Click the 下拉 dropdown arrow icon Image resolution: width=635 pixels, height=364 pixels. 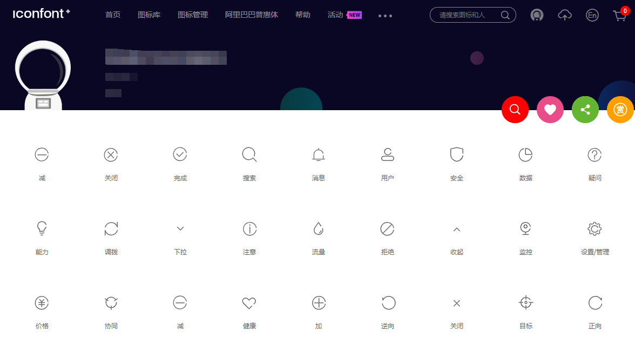tap(180, 228)
